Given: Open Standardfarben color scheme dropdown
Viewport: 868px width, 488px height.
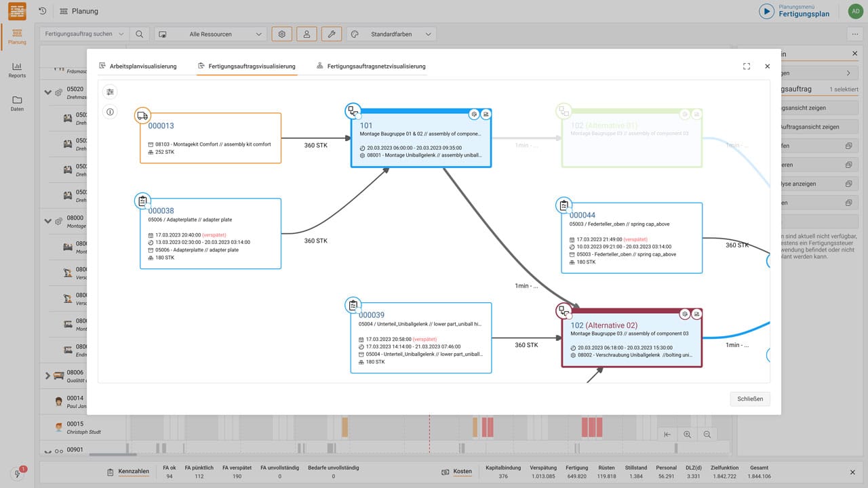Looking at the screenshot, I should 391,34.
